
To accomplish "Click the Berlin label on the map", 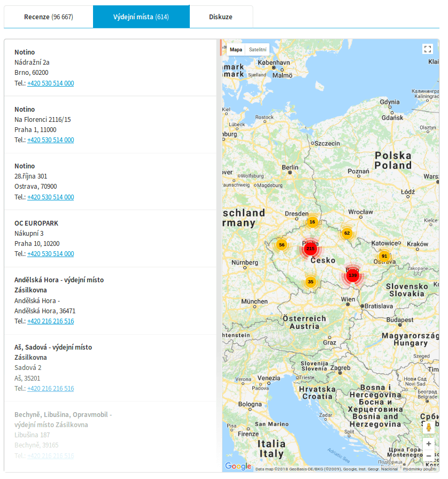I will coord(290,167).
